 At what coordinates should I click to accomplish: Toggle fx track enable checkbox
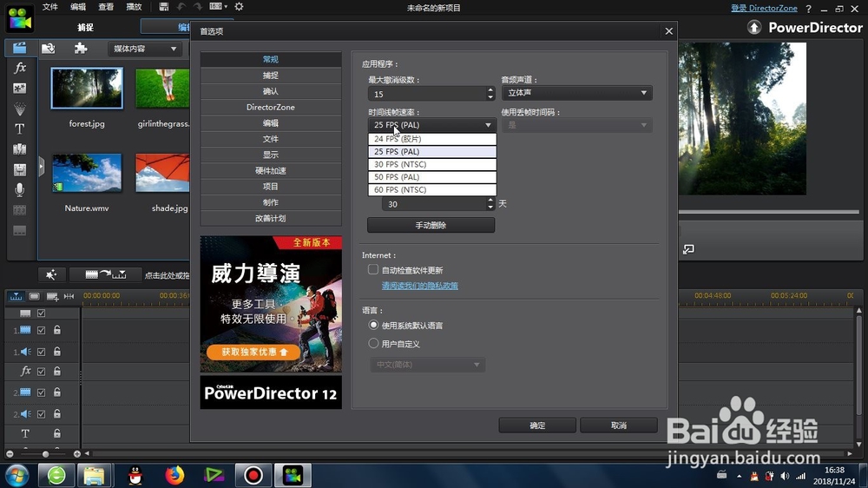(41, 372)
